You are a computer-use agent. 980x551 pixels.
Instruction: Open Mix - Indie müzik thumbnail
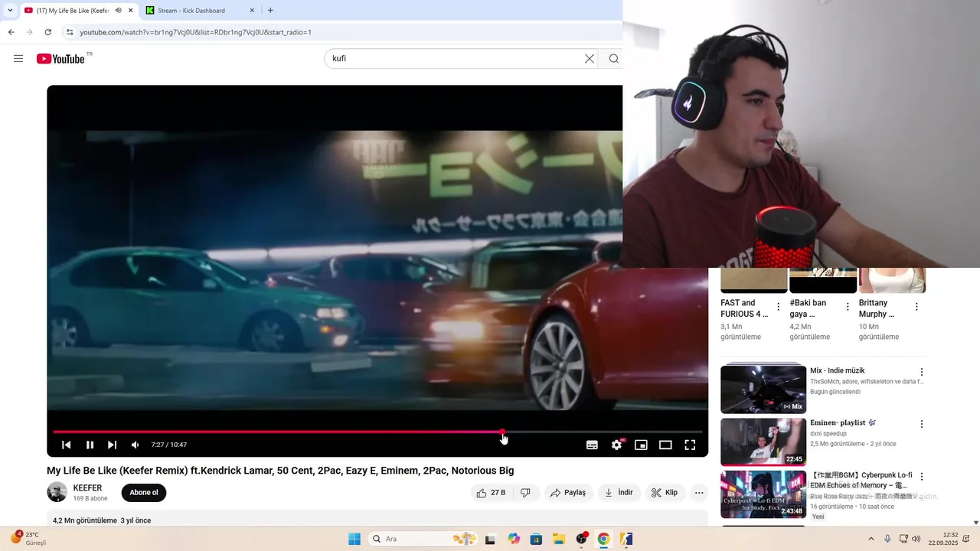click(763, 390)
